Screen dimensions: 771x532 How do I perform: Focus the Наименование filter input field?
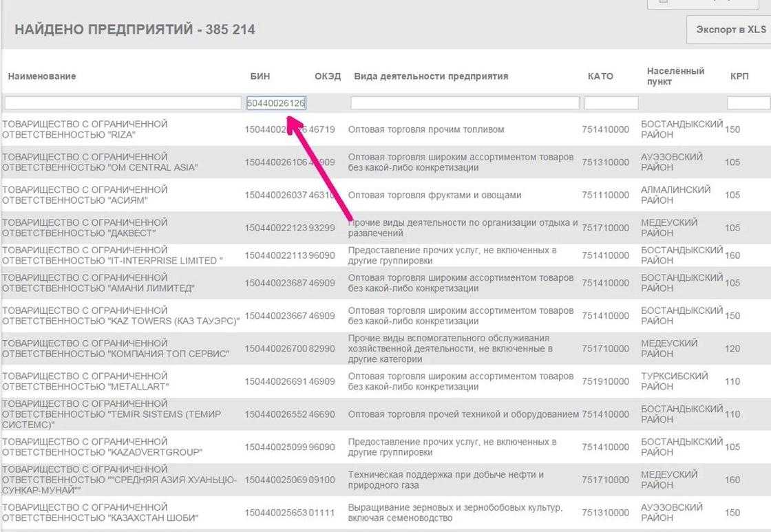123,103
